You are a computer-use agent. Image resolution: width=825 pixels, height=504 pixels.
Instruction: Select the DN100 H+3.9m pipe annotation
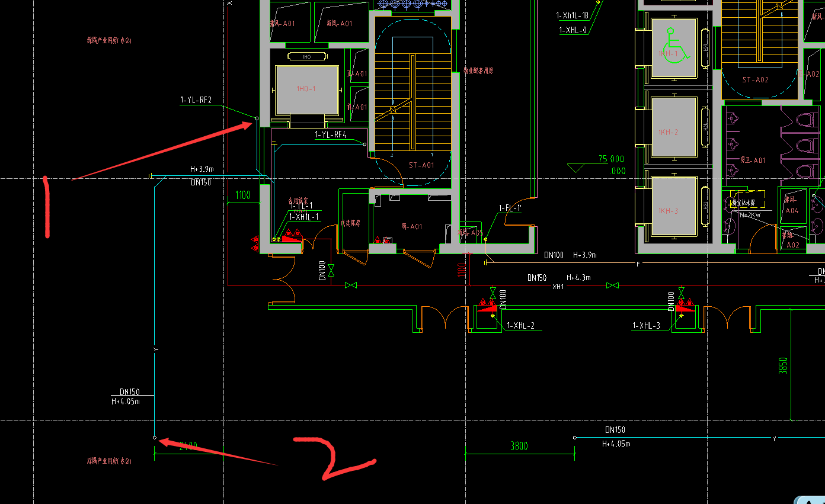(570, 255)
